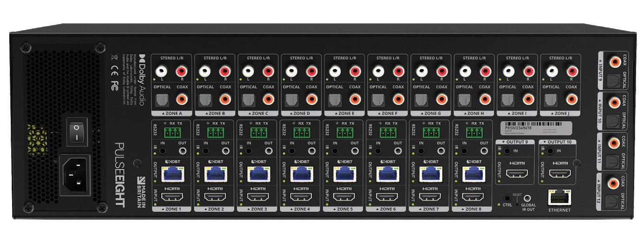Click the Zone 8 IR IN jack
Image resolution: width=644 pixels, height=236 pixels.
465,151
